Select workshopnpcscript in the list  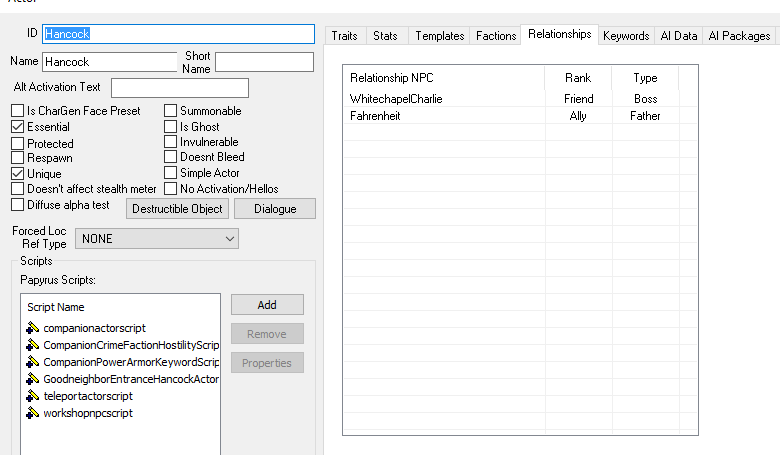[x=88, y=413]
